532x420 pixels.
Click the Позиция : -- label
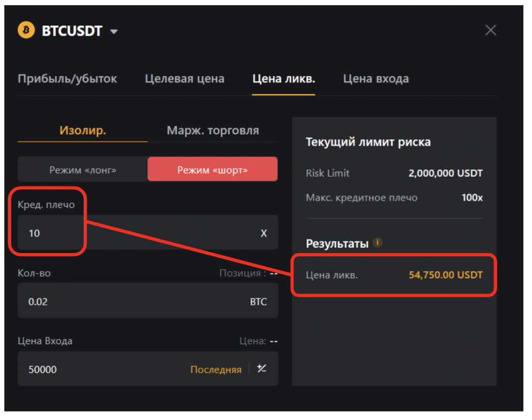coord(248,273)
